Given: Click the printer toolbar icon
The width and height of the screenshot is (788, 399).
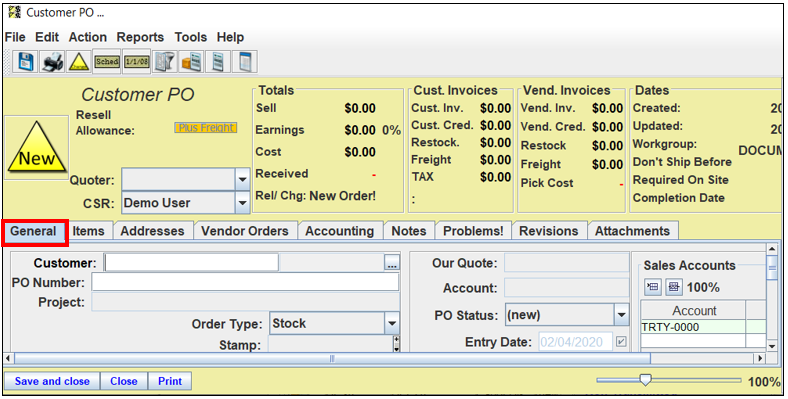Looking at the screenshot, I should pyautogui.click(x=53, y=62).
